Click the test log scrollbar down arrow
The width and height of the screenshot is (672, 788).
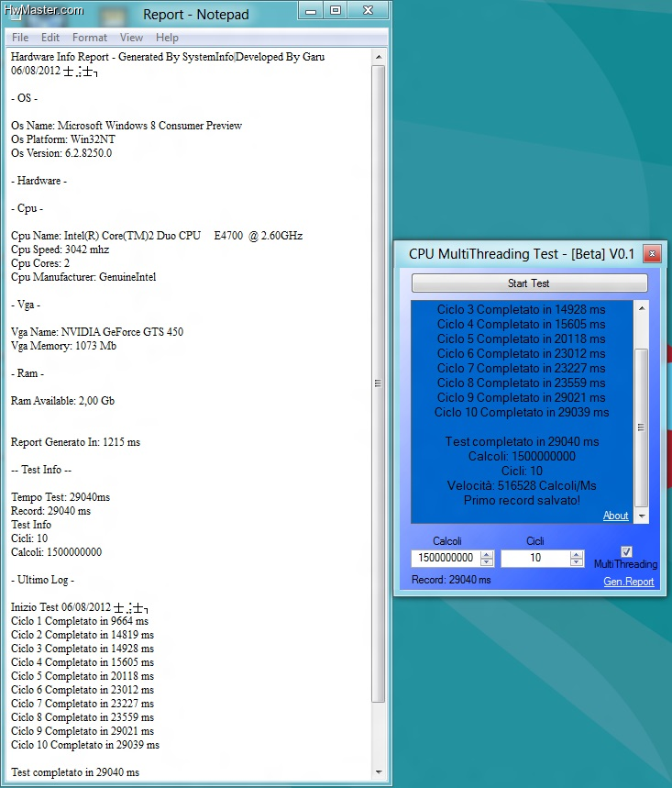(642, 516)
